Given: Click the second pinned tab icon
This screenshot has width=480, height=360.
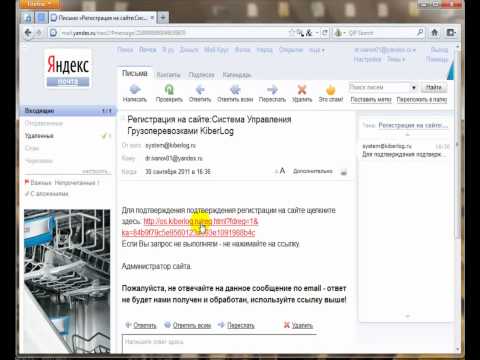Looking at the screenshot, I should 41,18.
